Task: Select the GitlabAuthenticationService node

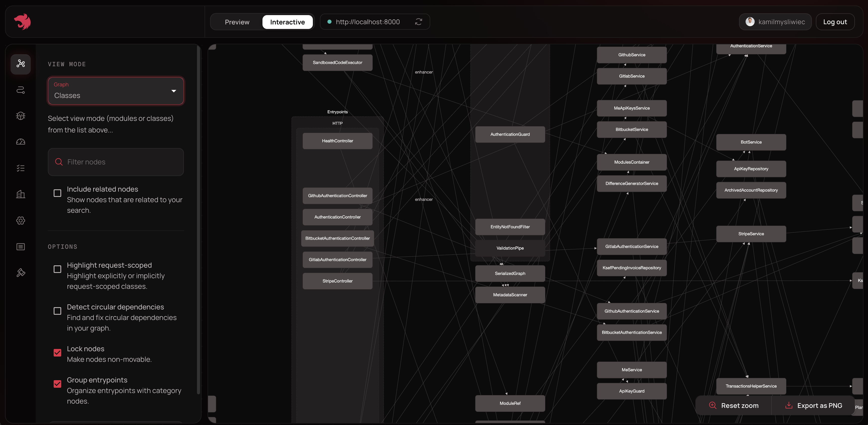Action: pos(632,246)
